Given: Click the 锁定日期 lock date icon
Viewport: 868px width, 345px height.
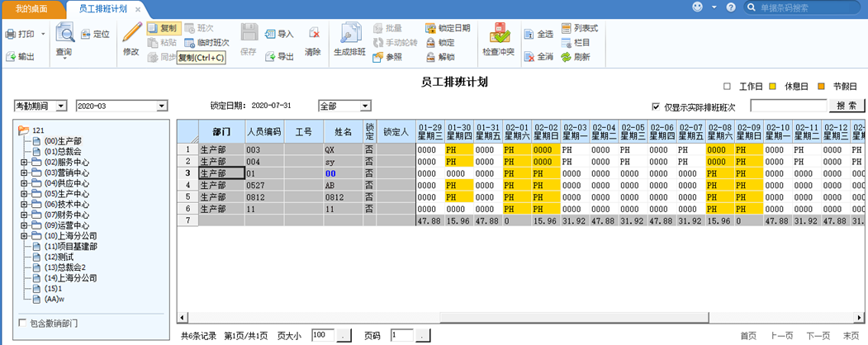Looking at the screenshot, I should click(x=429, y=28).
